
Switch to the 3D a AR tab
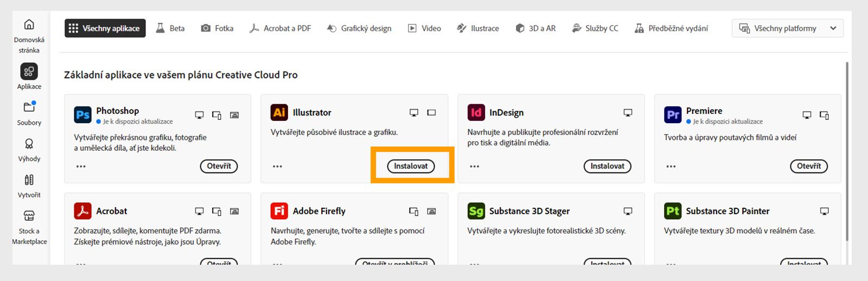pos(535,28)
